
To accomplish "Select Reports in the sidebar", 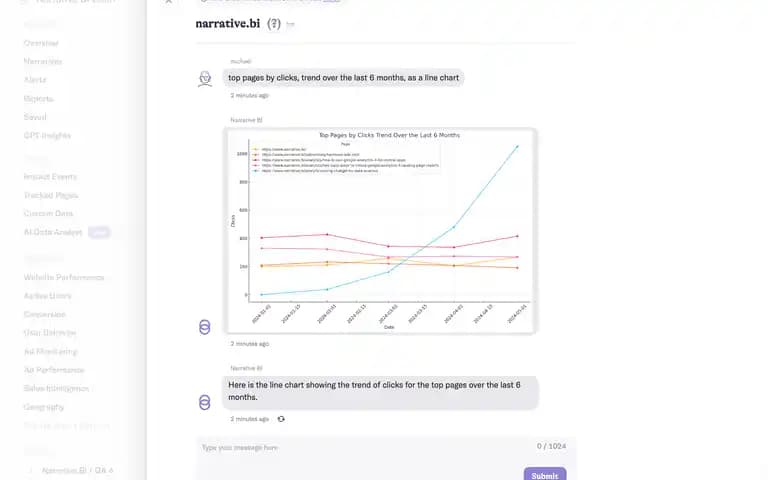I will (x=38, y=98).
